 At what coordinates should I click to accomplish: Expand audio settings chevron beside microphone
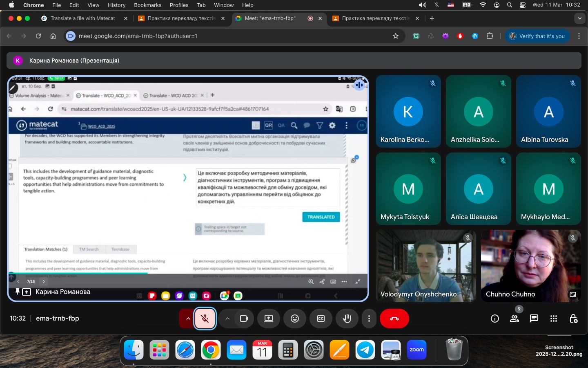(188, 319)
